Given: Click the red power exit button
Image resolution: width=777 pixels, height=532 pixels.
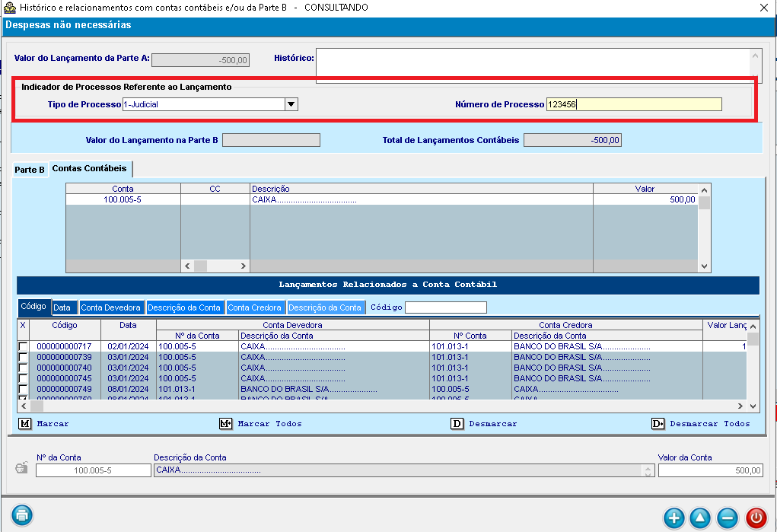Looking at the screenshot, I should tap(756, 518).
